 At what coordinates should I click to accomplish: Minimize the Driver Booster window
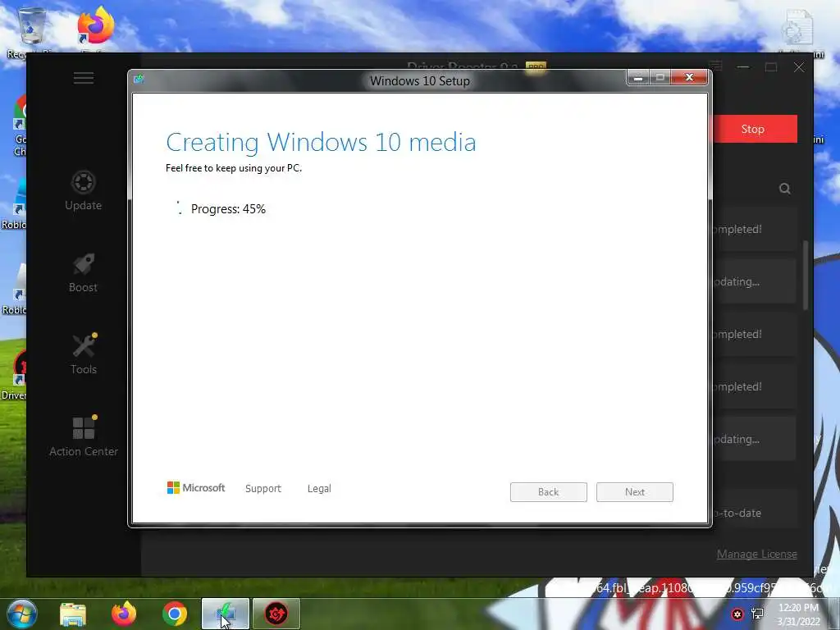[x=743, y=67]
